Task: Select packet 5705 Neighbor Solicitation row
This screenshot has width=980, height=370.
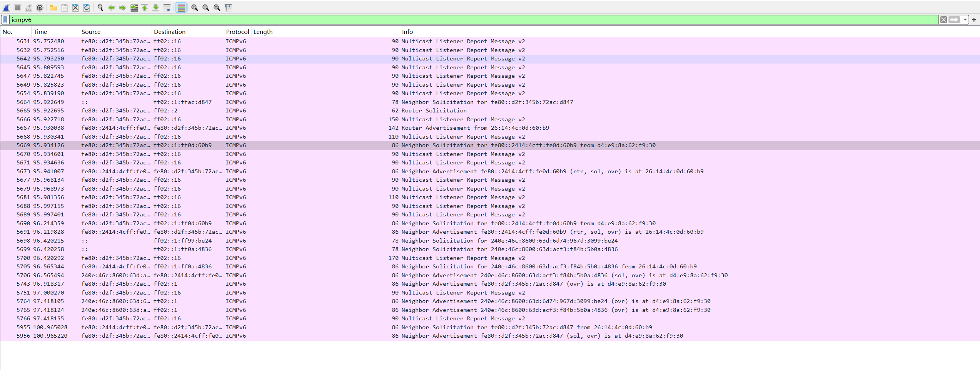Action: [x=490, y=266]
